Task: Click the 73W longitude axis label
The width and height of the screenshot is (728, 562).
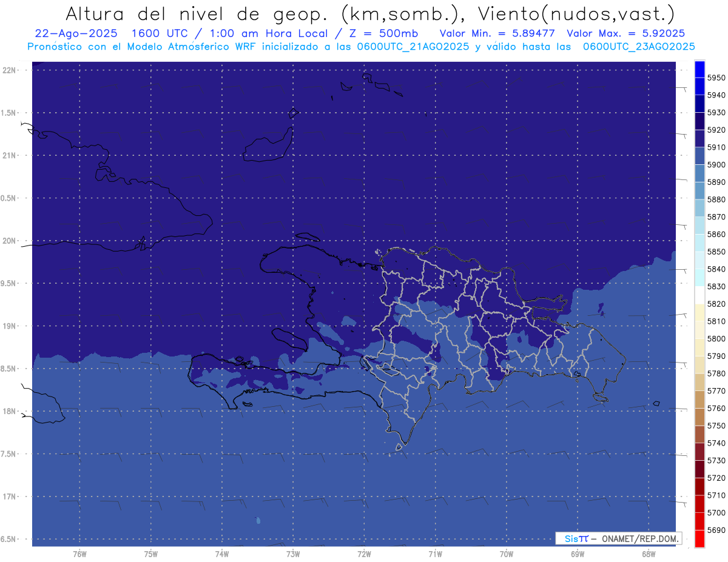Action: tap(293, 554)
